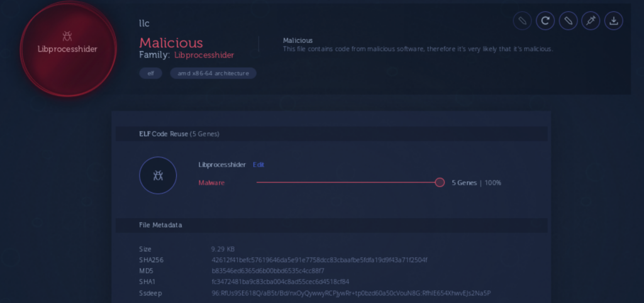Click the Size label in File Metadata

(x=145, y=249)
